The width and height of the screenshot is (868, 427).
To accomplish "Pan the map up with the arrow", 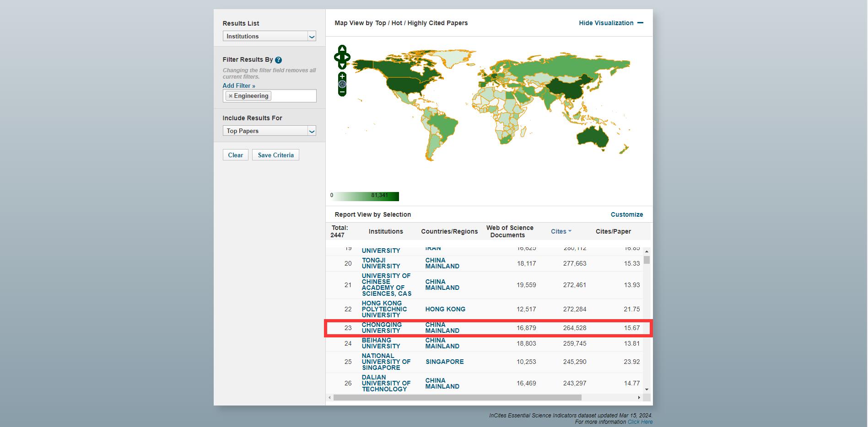I will pyautogui.click(x=342, y=48).
